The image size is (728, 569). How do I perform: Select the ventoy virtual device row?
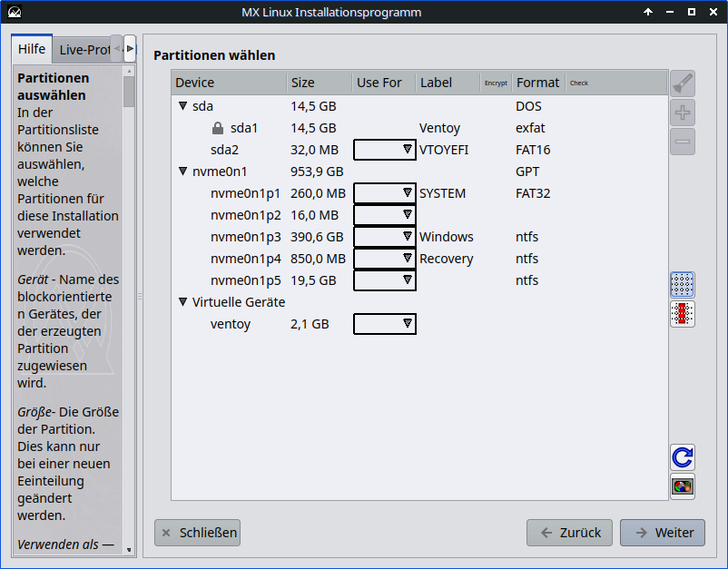(x=419, y=324)
